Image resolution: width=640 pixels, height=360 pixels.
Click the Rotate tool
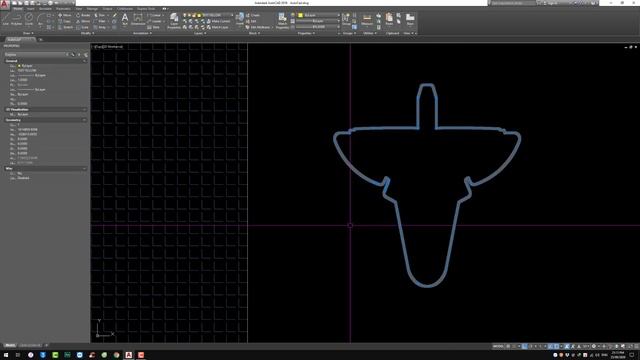click(83, 15)
